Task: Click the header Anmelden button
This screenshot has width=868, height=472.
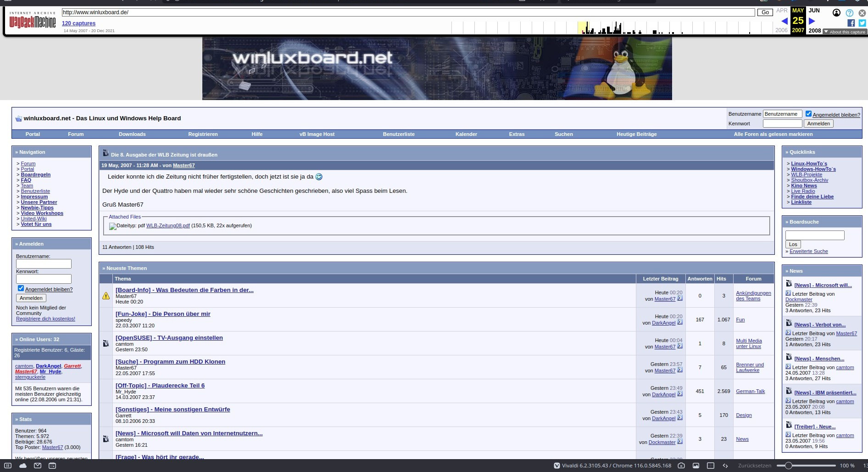Action: point(818,124)
